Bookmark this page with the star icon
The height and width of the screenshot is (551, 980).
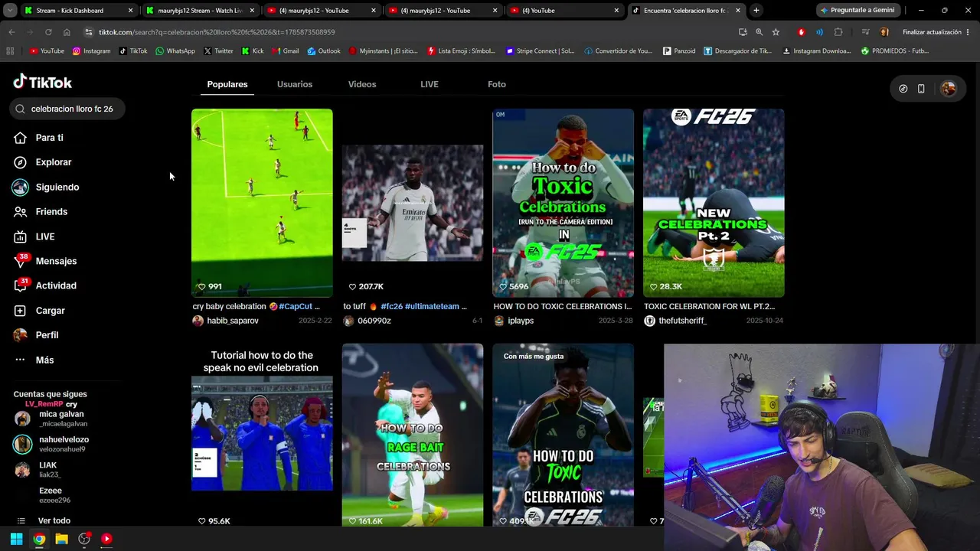pyautogui.click(x=776, y=32)
